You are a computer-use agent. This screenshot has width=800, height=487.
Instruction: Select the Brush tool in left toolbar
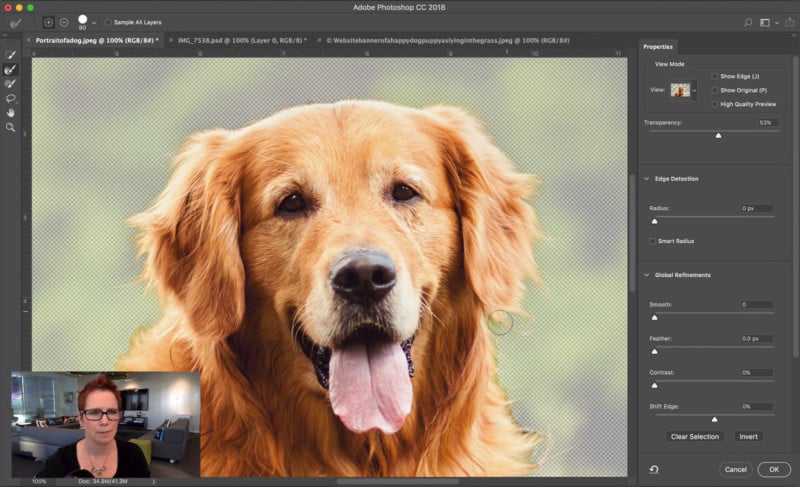[10, 84]
